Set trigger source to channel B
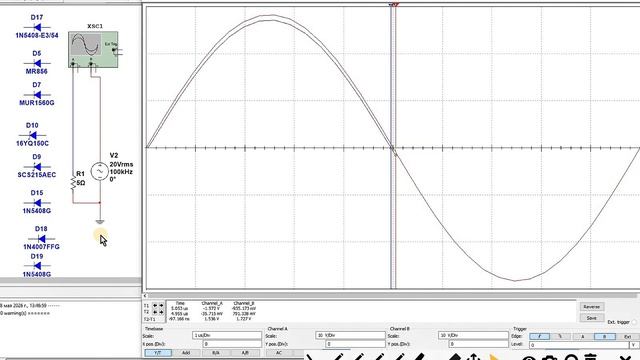 tap(604, 336)
